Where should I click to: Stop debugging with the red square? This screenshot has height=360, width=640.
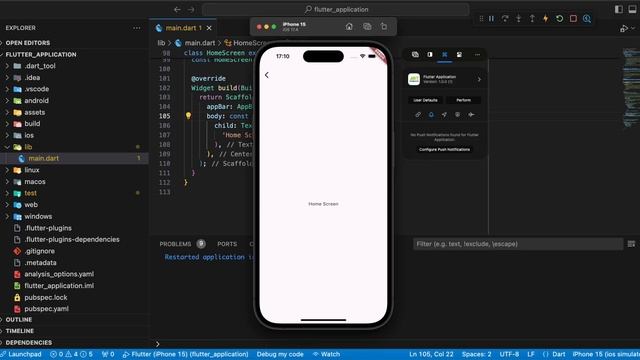(573, 19)
